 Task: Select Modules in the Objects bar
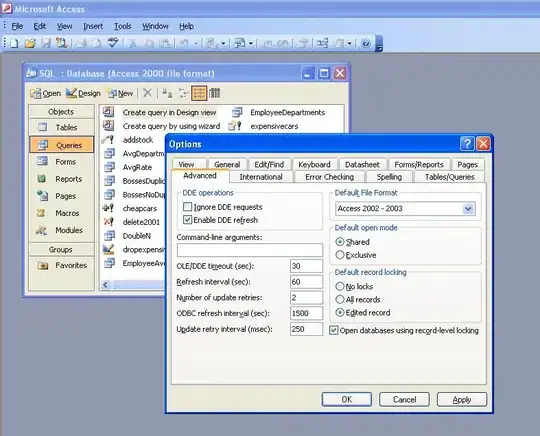61,230
